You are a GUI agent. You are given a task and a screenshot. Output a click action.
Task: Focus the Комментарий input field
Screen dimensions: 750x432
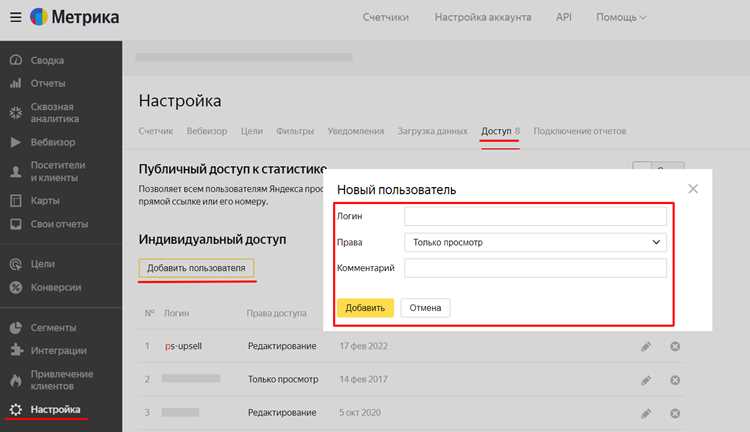[535, 268]
